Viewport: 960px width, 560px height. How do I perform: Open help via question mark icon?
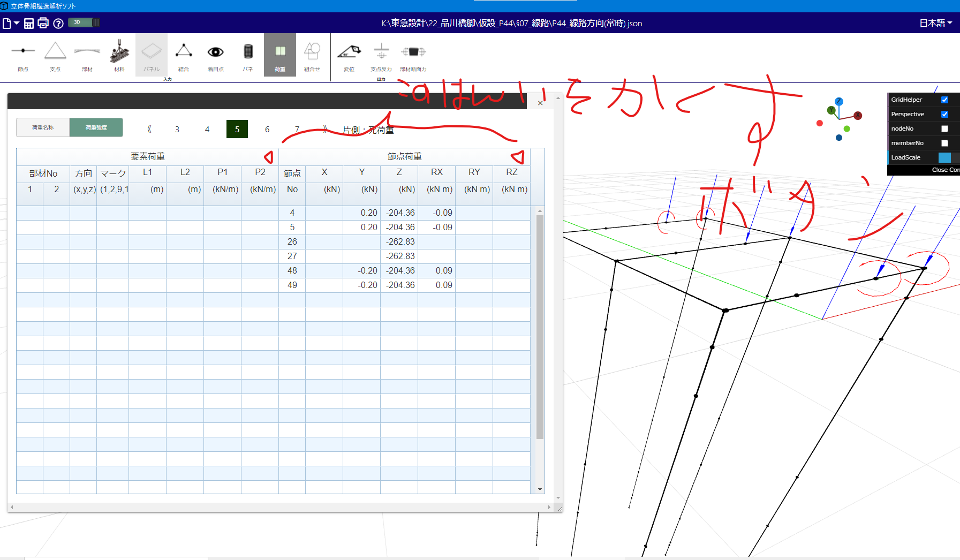[x=58, y=24]
